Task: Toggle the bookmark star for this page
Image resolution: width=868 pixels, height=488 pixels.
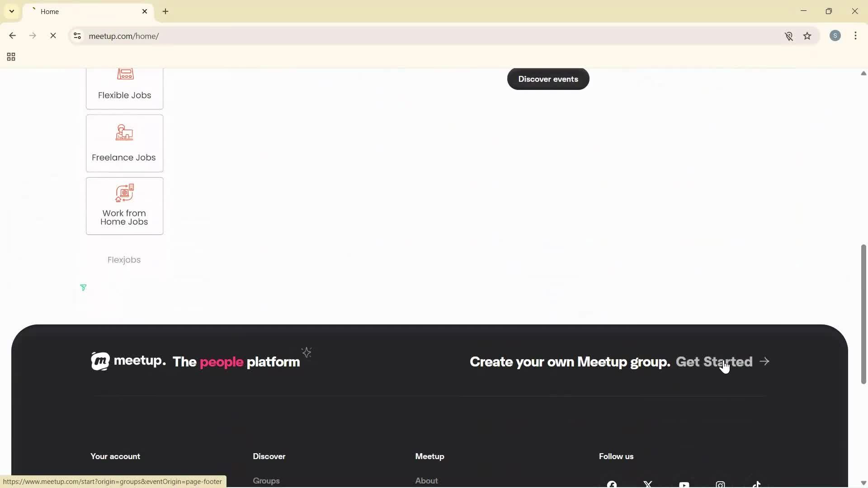Action: click(x=807, y=36)
